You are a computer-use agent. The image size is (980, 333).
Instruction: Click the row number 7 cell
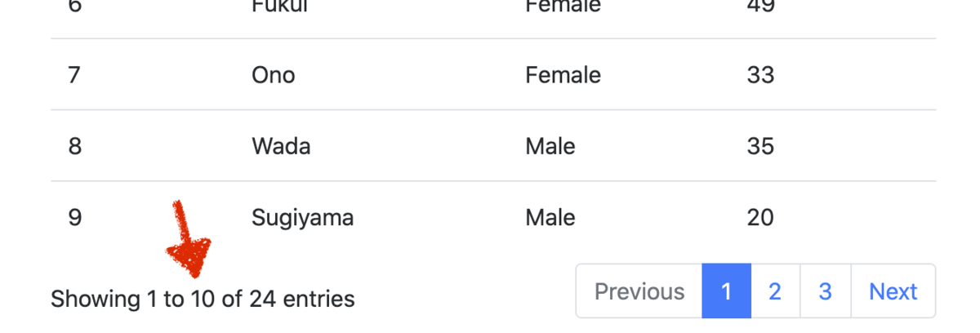pos(74,75)
